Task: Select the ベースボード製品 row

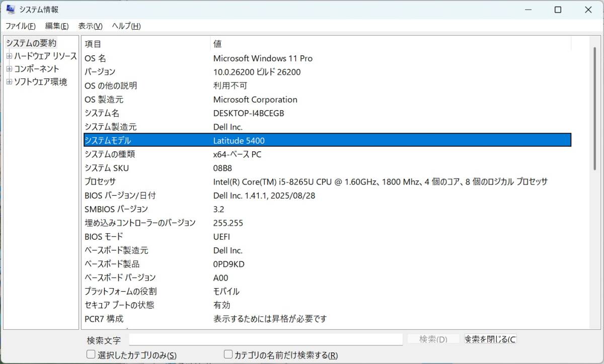Action: pos(327,264)
